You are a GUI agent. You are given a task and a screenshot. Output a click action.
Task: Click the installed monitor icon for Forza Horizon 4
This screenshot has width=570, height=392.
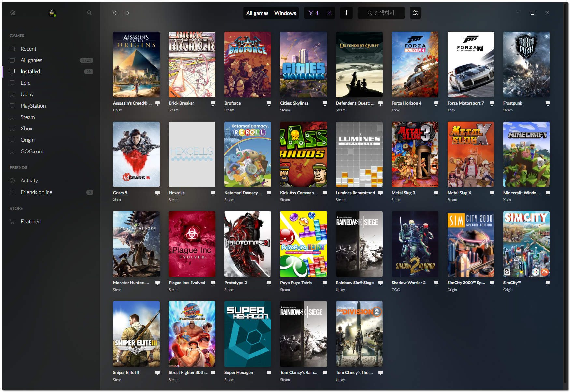click(x=436, y=103)
